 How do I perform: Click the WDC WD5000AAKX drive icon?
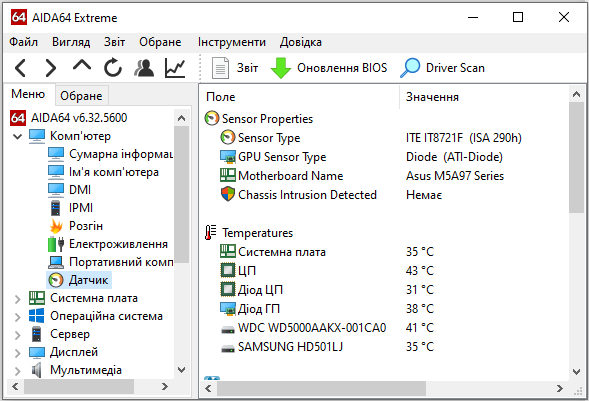(x=228, y=330)
